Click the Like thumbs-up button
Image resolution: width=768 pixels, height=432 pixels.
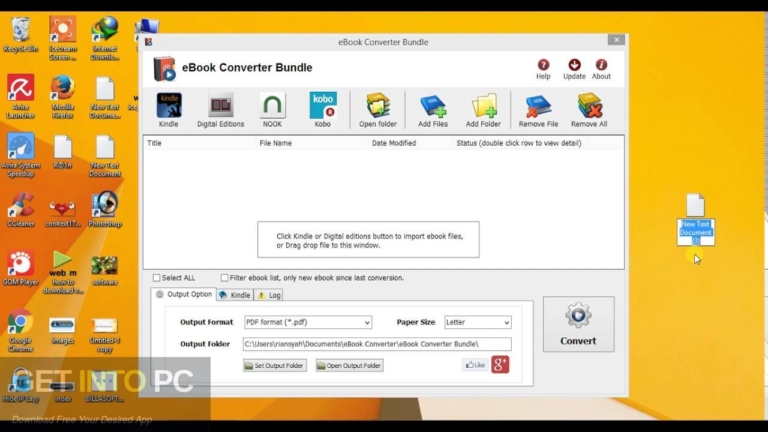(x=475, y=365)
